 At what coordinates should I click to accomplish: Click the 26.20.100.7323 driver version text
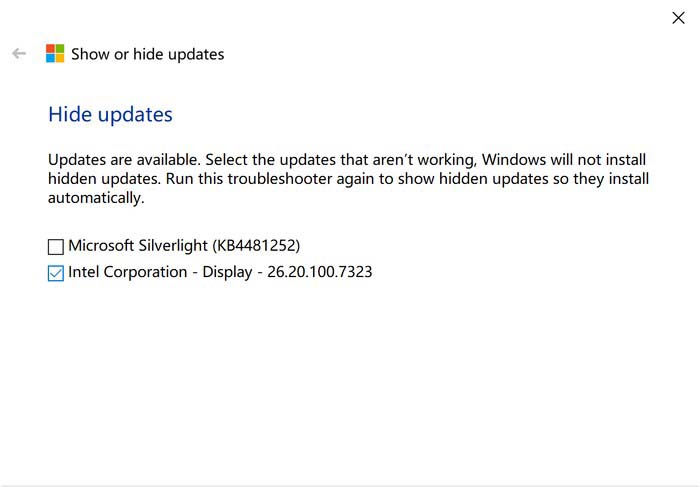coord(319,272)
